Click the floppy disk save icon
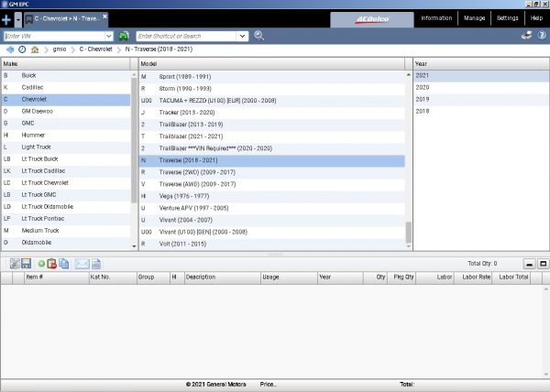 27,264
